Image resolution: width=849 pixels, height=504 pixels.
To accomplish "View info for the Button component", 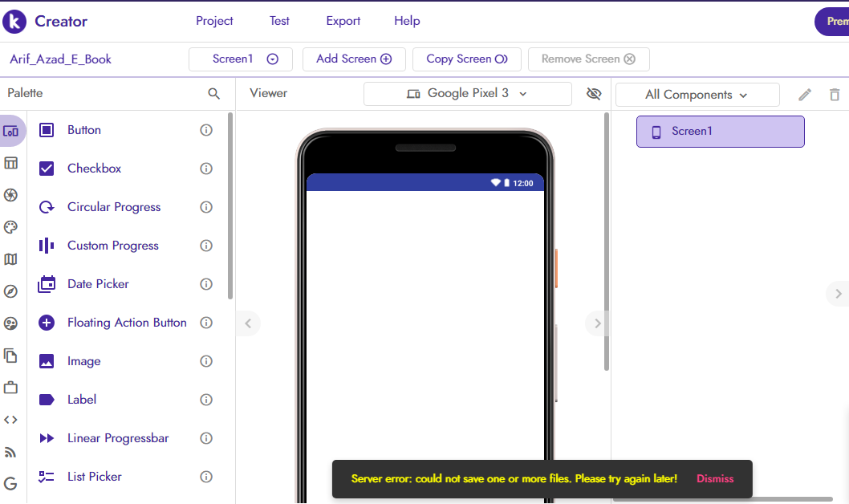I will pos(205,129).
